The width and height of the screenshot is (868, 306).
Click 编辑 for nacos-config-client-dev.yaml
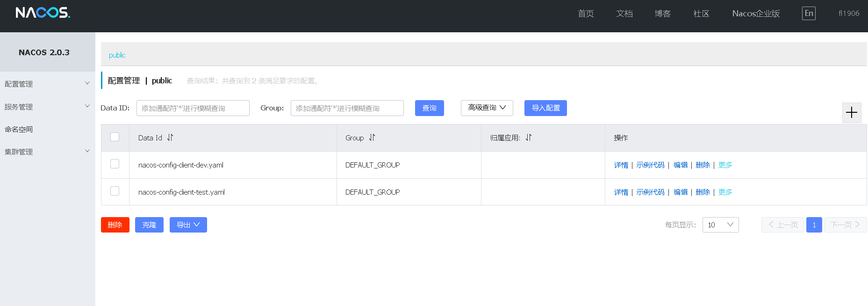[681, 165]
